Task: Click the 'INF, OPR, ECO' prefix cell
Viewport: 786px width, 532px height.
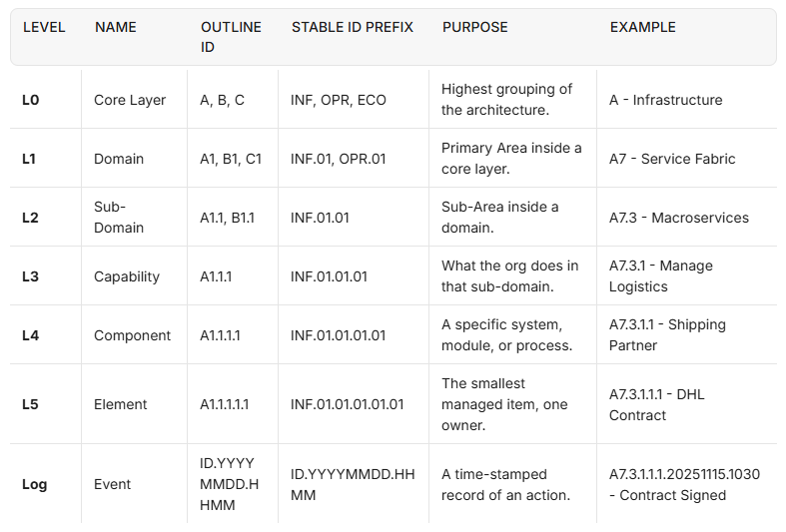Action: click(x=339, y=100)
